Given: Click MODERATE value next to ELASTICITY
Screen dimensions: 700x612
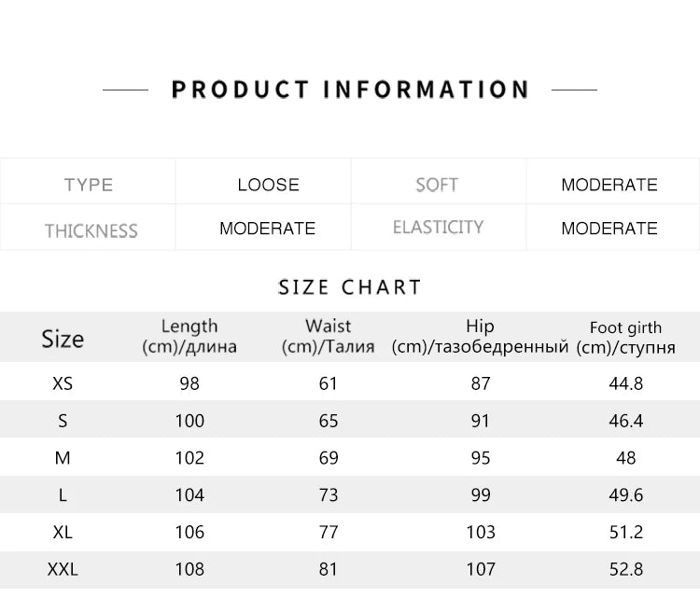Looking at the screenshot, I should [x=609, y=229].
